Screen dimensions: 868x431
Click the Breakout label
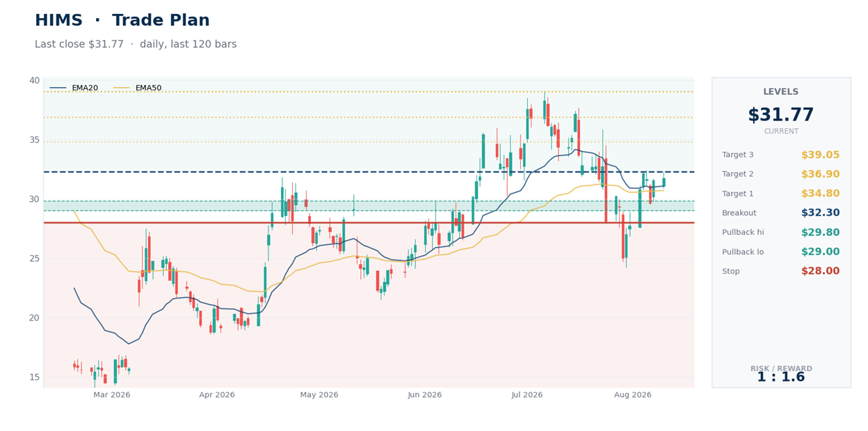click(739, 213)
